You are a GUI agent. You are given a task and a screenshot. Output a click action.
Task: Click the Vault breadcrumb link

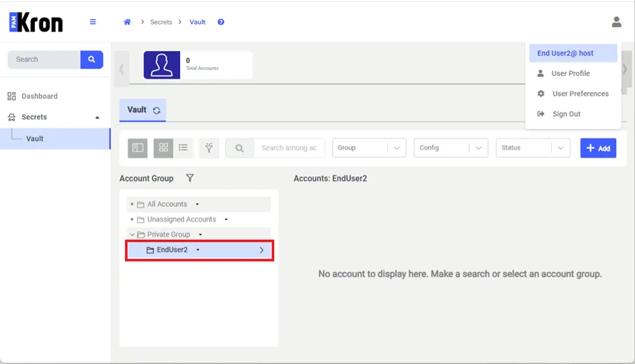pyautogui.click(x=198, y=22)
